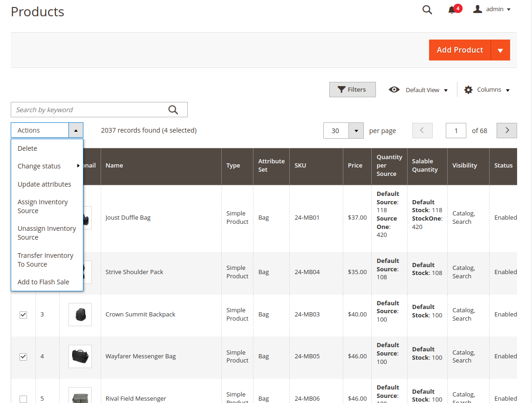The height and width of the screenshot is (403, 532).
Task: Click the search icon in keyword field
Action: [173, 110]
